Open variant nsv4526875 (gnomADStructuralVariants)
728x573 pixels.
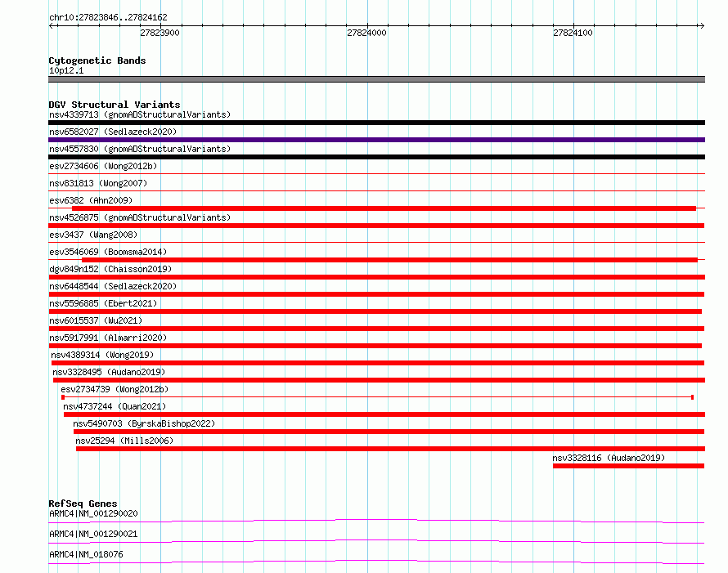(140, 217)
